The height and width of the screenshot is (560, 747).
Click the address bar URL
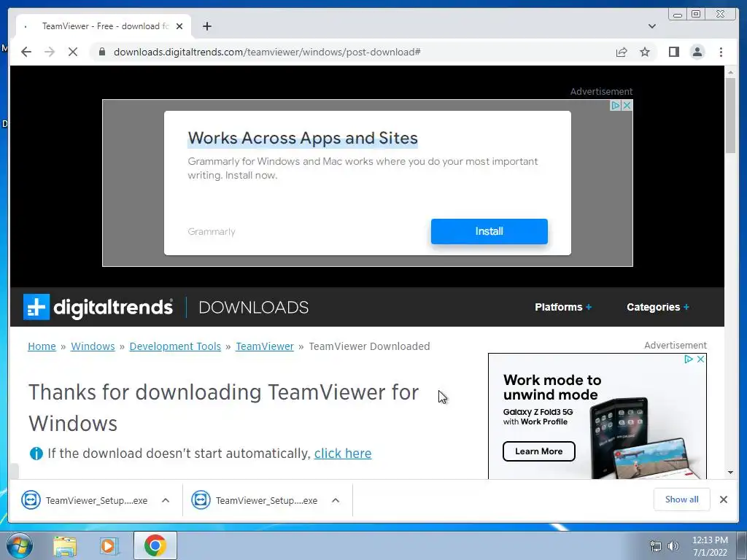pos(267,52)
